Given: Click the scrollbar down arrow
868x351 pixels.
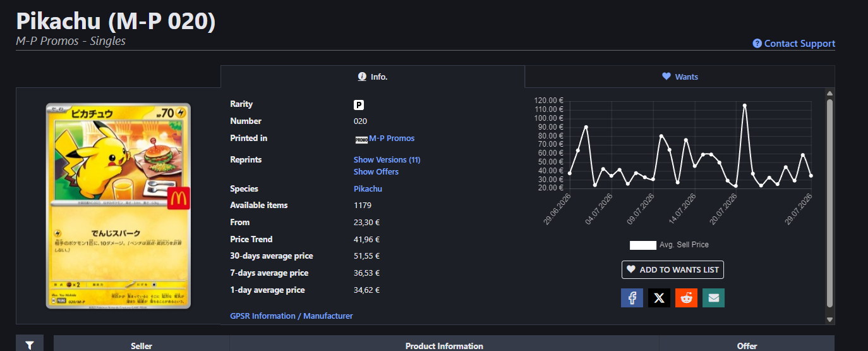Looking at the screenshot, I should click(830, 320).
